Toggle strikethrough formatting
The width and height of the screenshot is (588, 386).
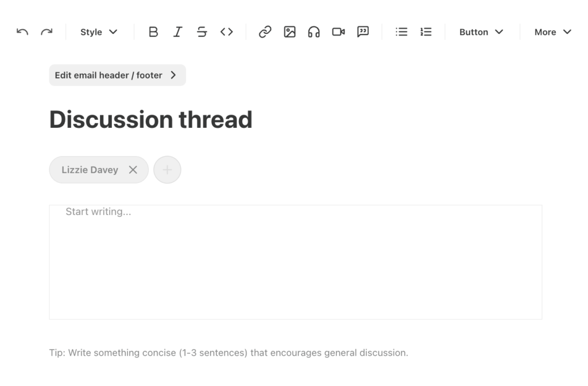[202, 32]
